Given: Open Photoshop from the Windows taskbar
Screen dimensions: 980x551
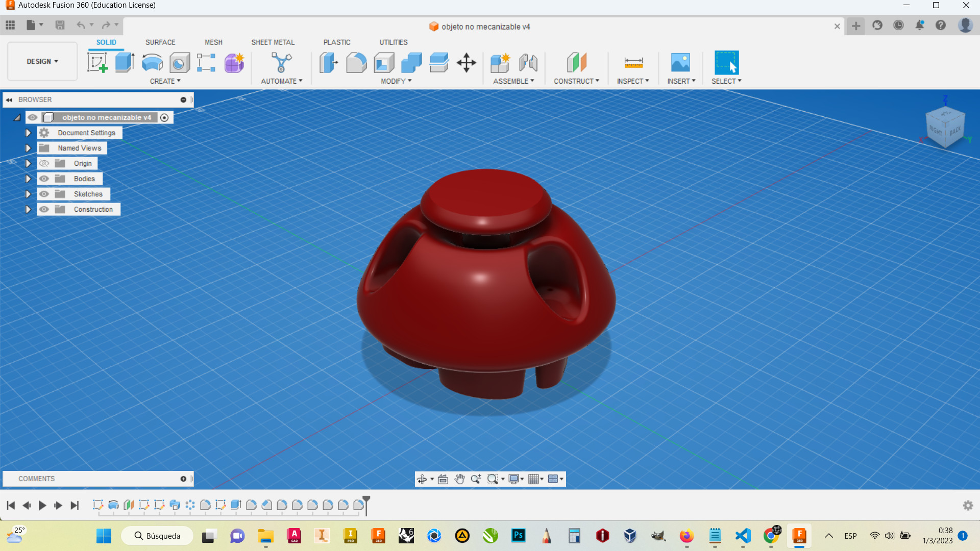Looking at the screenshot, I should [518, 535].
